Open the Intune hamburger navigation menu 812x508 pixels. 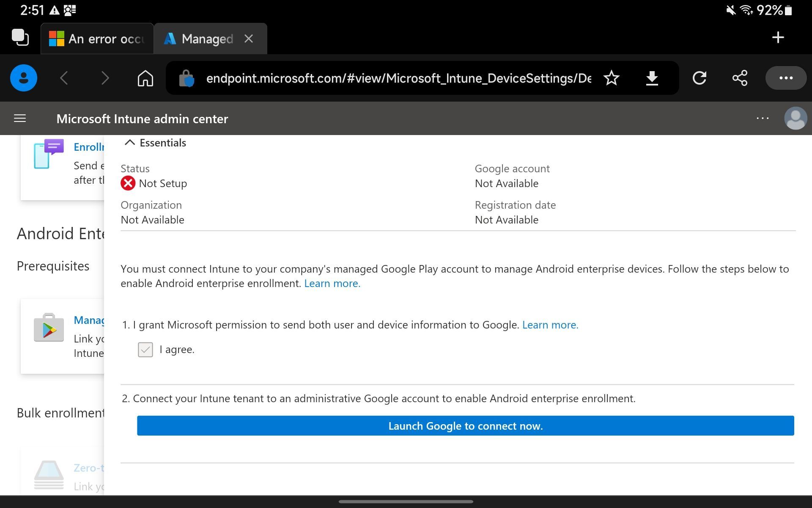20,119
